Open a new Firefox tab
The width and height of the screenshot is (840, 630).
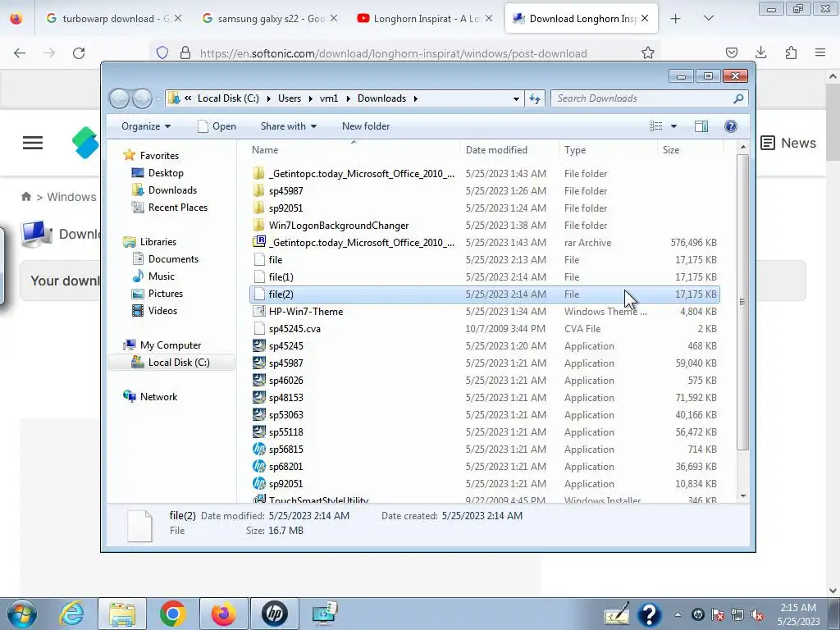click(676, 19)
